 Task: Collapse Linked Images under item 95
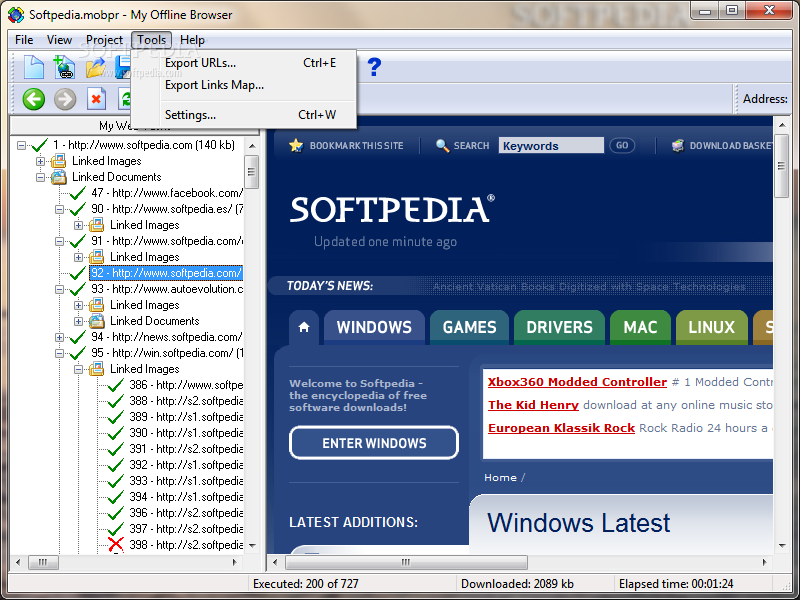(x=79, y=369)
